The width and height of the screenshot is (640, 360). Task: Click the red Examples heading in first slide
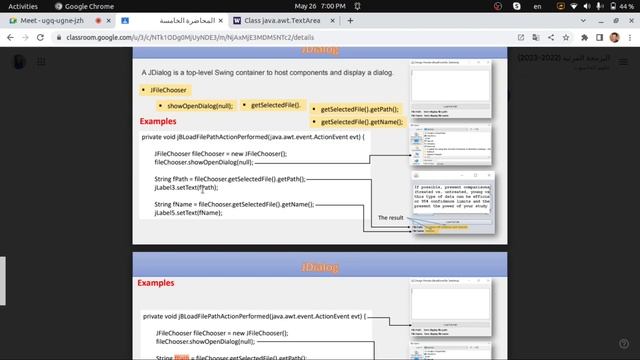tap(158, 121)
